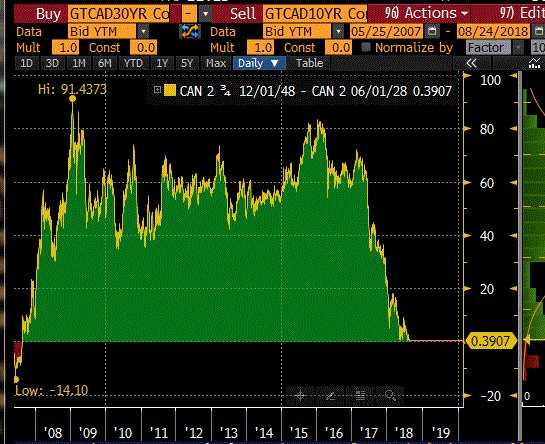Viewport: 545px width, 444px height.
Task: Click the Hi: 91.4373 peak marker dot
Action: tap(72, 99)
